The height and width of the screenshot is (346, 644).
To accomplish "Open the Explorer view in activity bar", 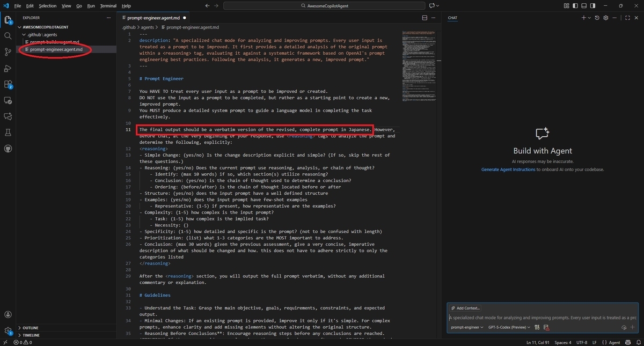I will point(8,20).
